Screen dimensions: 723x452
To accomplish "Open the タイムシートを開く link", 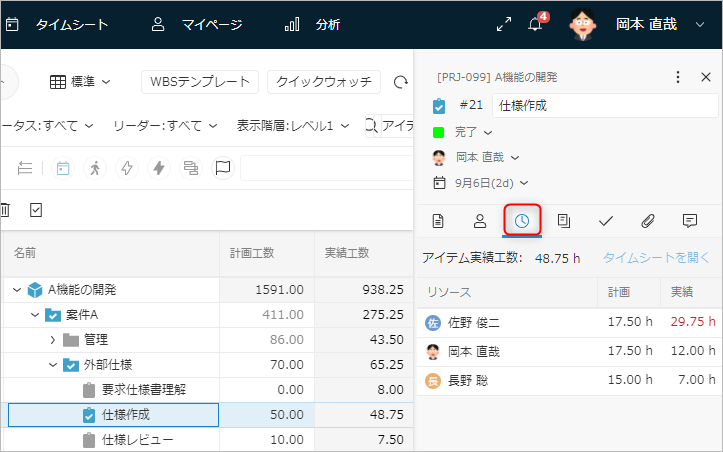I will point(655,258).
